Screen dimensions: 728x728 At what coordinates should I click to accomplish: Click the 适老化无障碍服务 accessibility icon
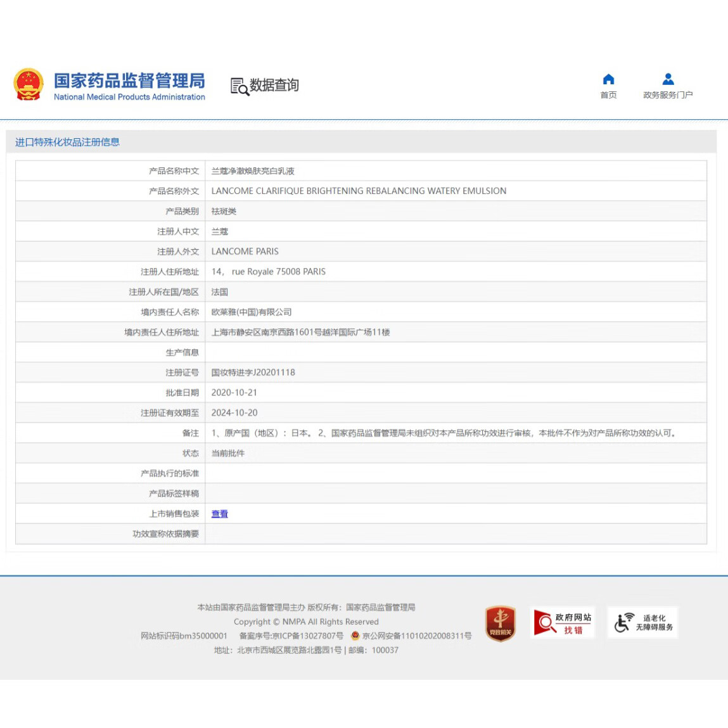(642, 622)
